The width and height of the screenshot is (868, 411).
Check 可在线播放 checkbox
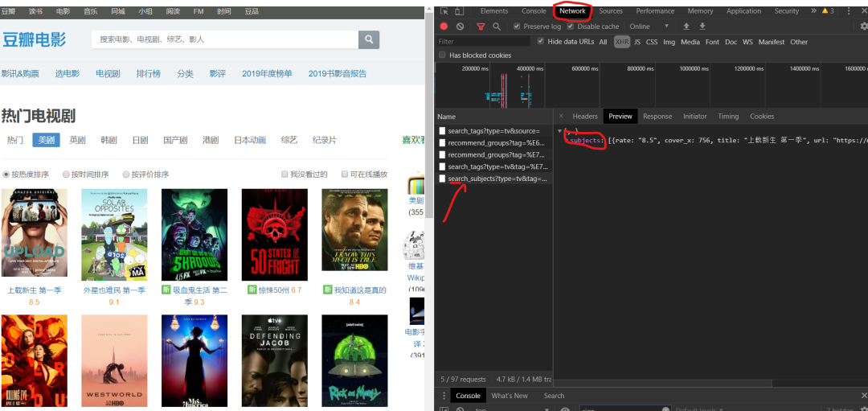coord(345,175)
